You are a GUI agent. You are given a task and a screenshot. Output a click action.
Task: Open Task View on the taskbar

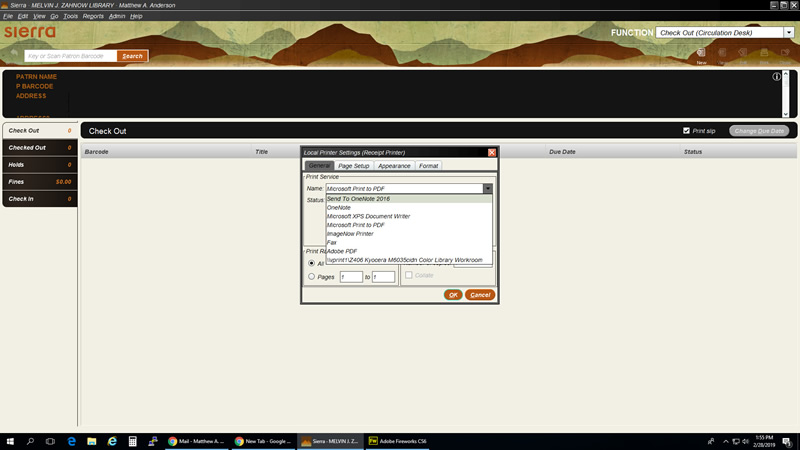(50, 441)
